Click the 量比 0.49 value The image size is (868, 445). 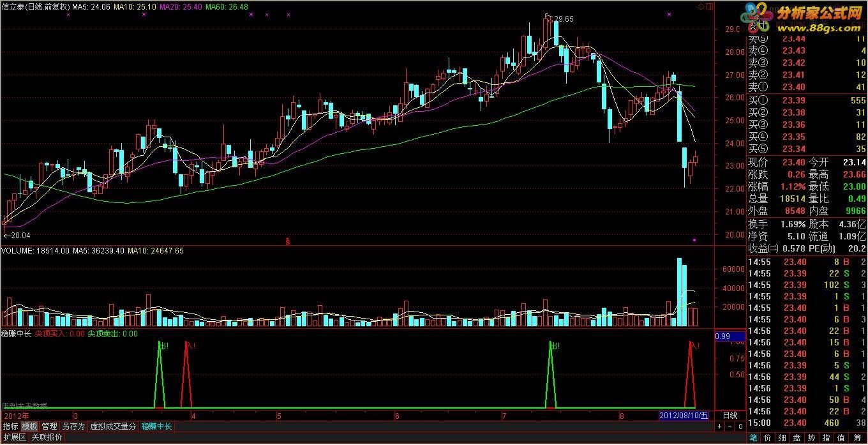[857, 199]
